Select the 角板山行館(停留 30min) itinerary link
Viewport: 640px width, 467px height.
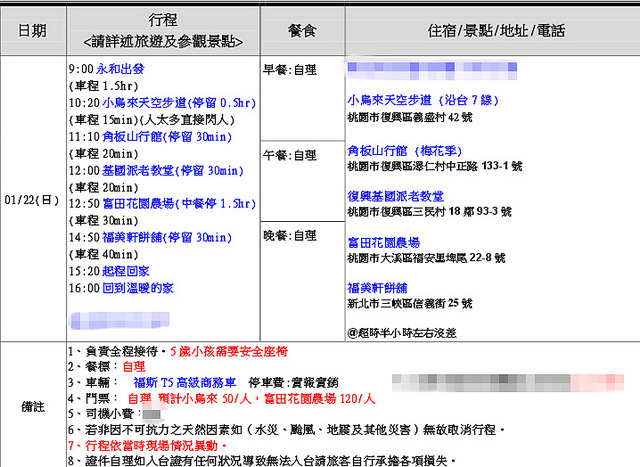(x=165, y=137)
